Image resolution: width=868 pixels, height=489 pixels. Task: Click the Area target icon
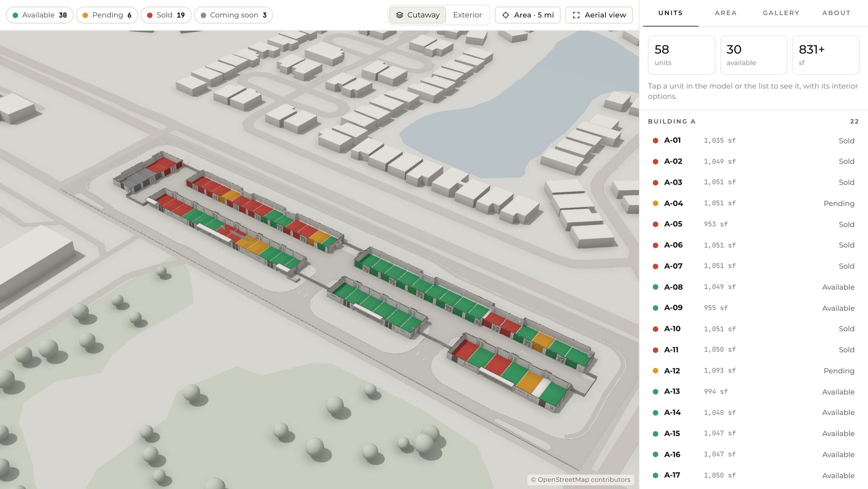506,15
